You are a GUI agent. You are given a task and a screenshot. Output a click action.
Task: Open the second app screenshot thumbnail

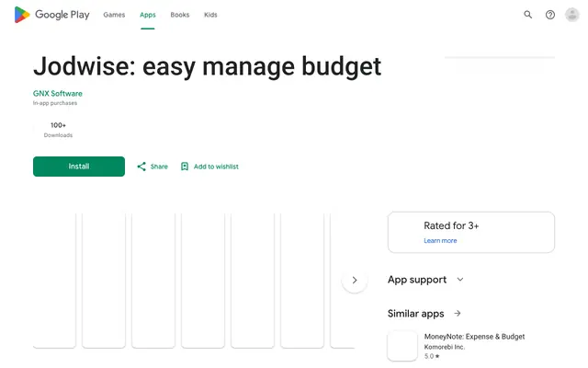click(104, 281)
